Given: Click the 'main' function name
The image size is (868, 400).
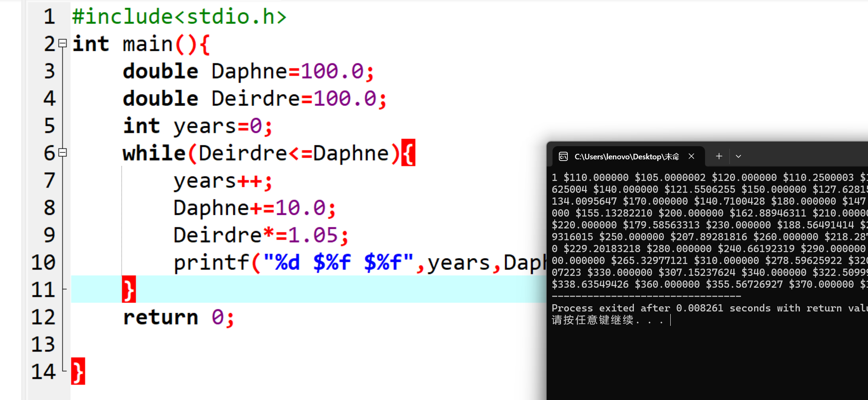Looking at the screenshot, I should 148,44.
